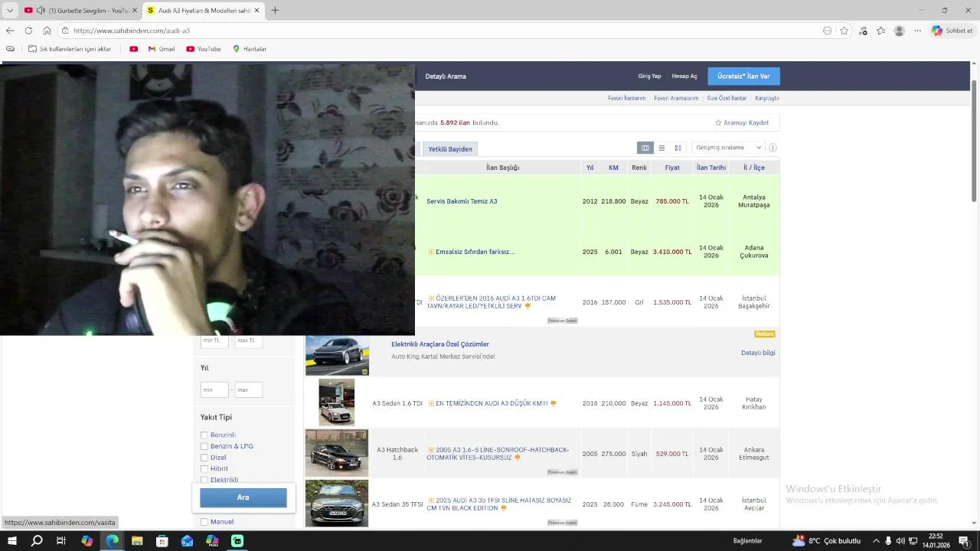Open white Audi A3 Sedan 1.6 TDI thumbnail
Viewport: 980px width, 551px height.
(x=337, y=403)
